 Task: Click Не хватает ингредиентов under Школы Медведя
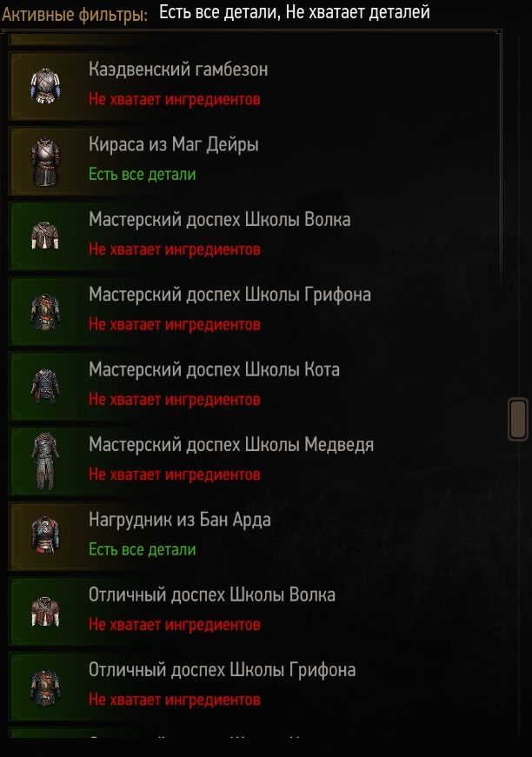[174, 475]
